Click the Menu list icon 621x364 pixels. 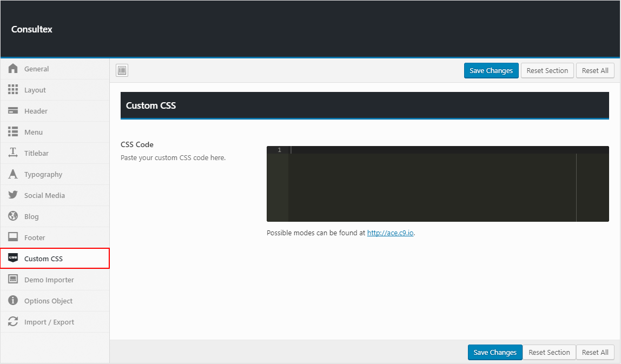pyautogui.click(x=14, y=132)
